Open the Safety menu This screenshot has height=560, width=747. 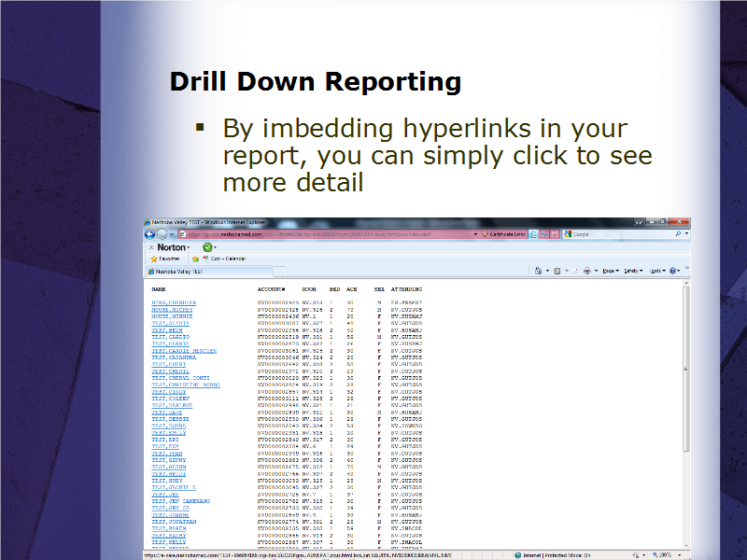tap(633, 271)
